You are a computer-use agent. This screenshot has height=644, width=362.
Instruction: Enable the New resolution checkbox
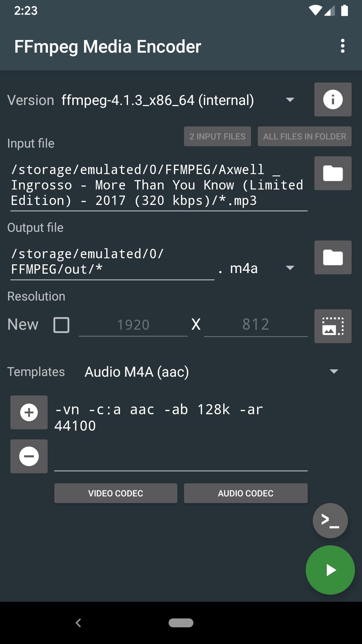coord(61,325)
